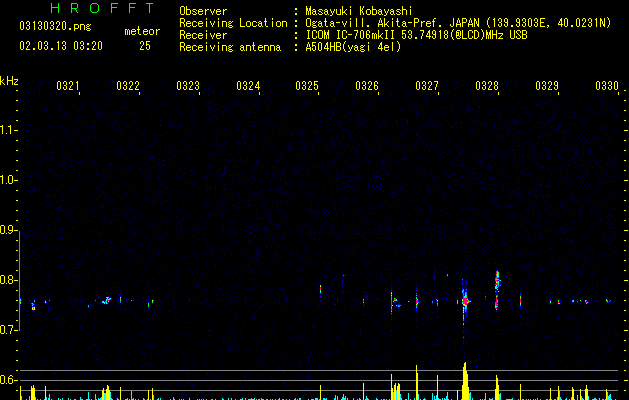Click the 0325 time marker
This screenshot has width=629, height=400.
coord(307,86)
